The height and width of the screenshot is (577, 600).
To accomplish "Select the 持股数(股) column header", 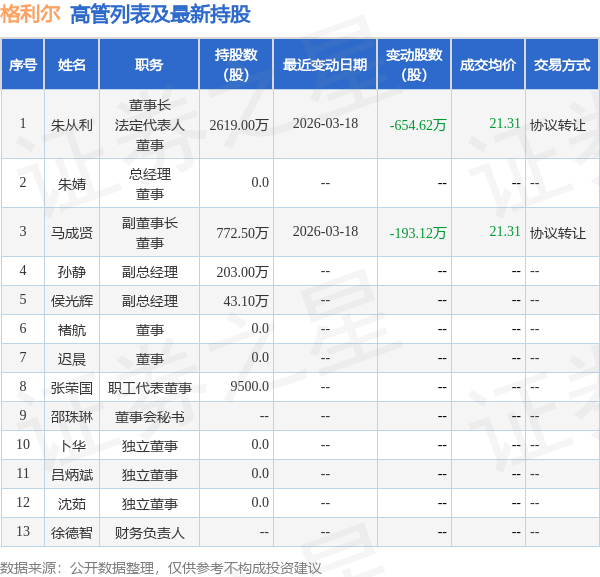I will [236, 65].
